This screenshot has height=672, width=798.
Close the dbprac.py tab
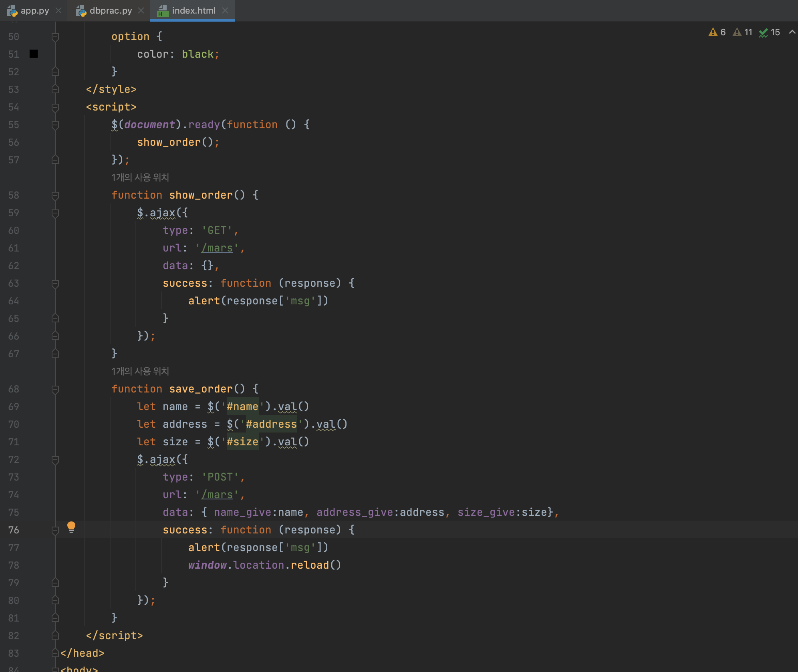(141, 10)
